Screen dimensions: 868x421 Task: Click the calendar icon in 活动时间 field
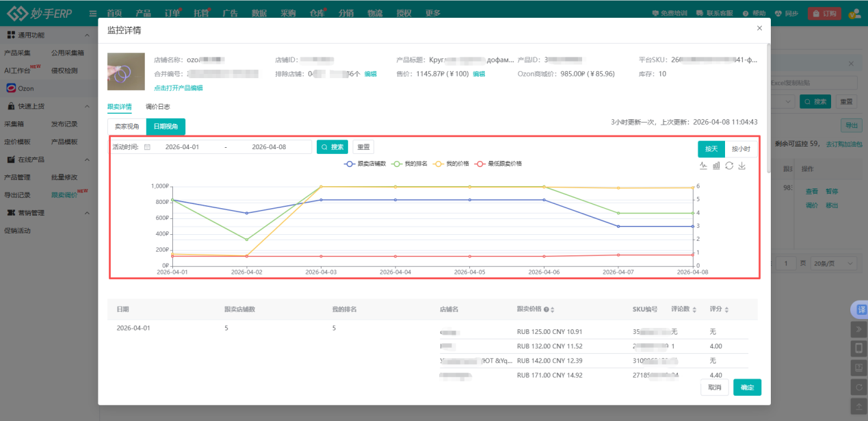click(x=147, y=147)
